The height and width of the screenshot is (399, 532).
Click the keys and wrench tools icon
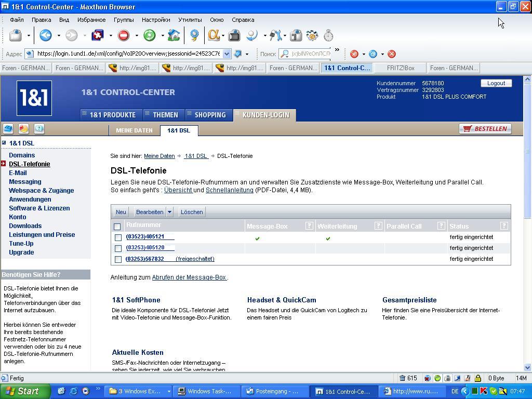click(x=275, y=35)
